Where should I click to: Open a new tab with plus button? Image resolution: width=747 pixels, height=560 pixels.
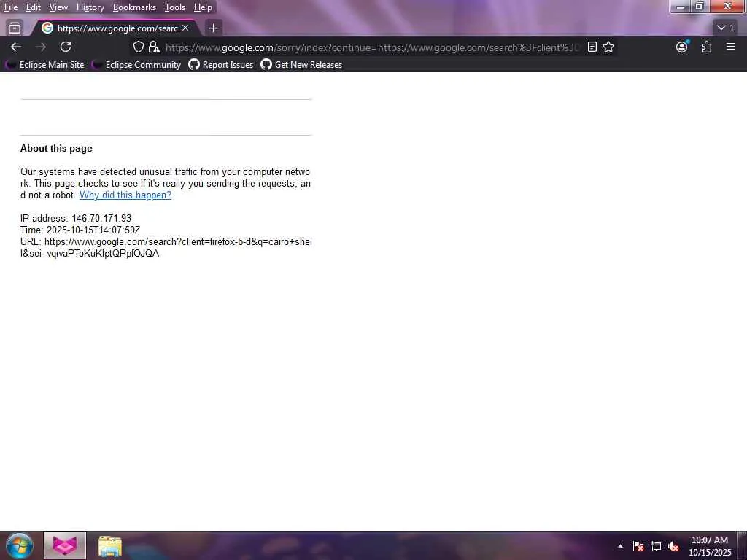pos(214,28)
